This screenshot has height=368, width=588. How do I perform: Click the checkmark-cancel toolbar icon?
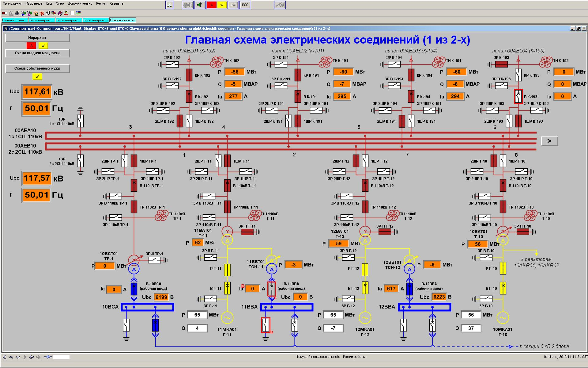click(x=280, y=5)
